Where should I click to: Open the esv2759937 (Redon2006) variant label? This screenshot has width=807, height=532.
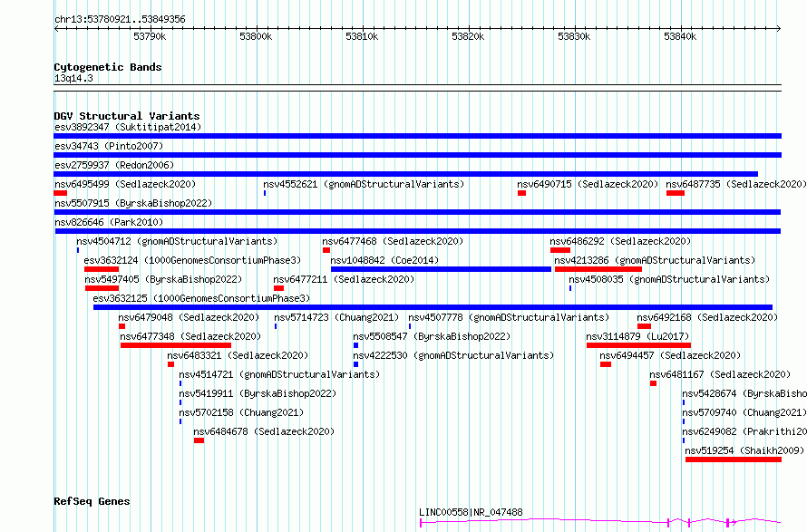(114, 165)
